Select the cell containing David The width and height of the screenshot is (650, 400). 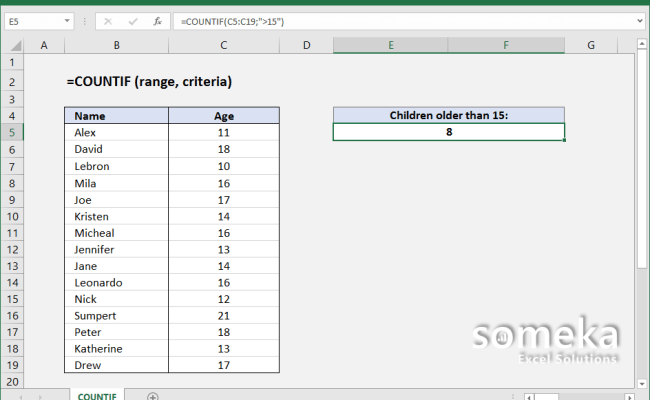tap(116, 149)
